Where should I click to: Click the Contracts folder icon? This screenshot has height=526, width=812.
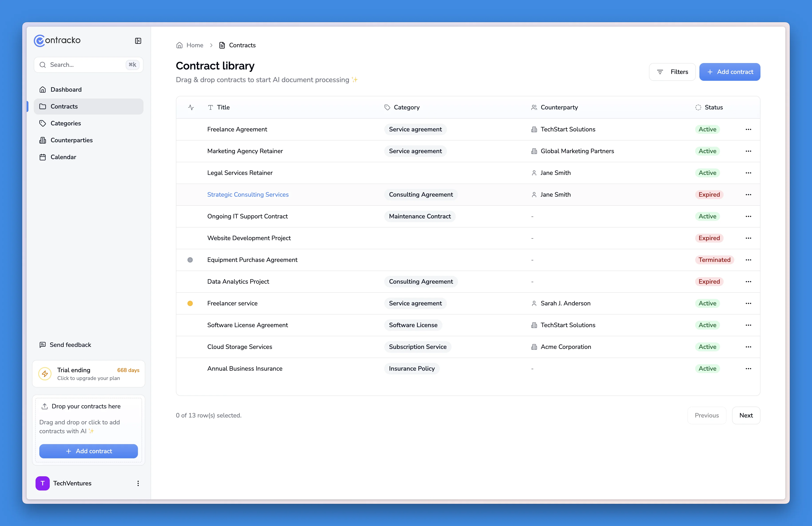(x=43, y=106)
